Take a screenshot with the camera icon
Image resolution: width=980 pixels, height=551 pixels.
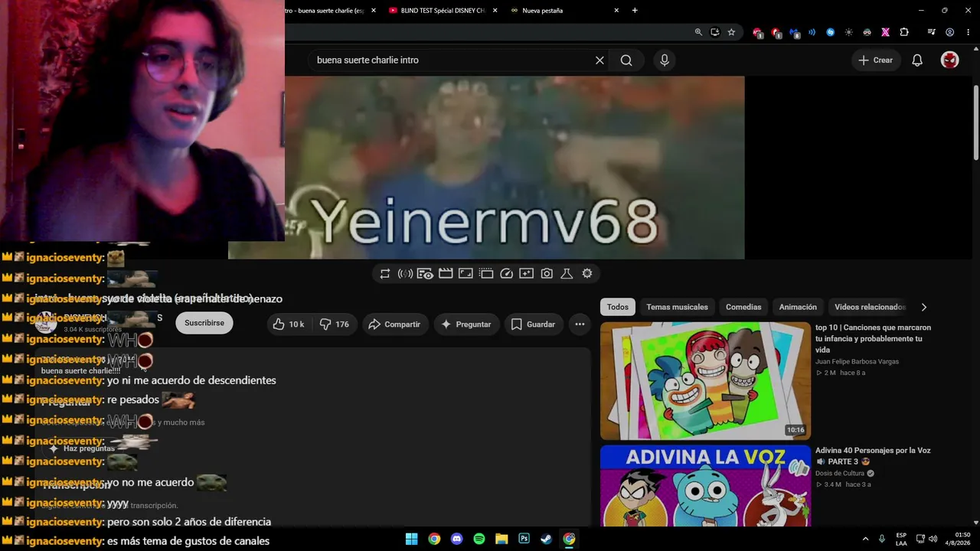point(547,273)
